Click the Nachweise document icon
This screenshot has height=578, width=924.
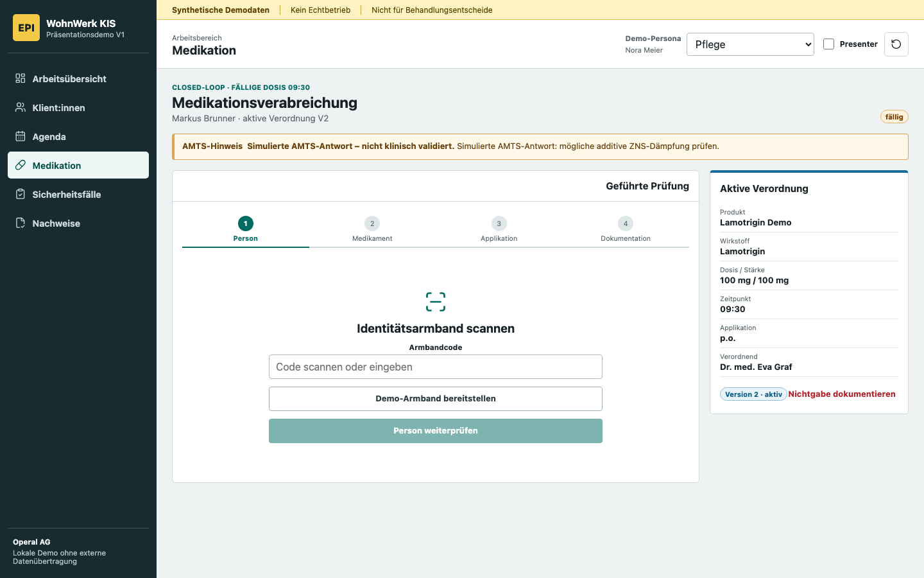click(21, 223)
